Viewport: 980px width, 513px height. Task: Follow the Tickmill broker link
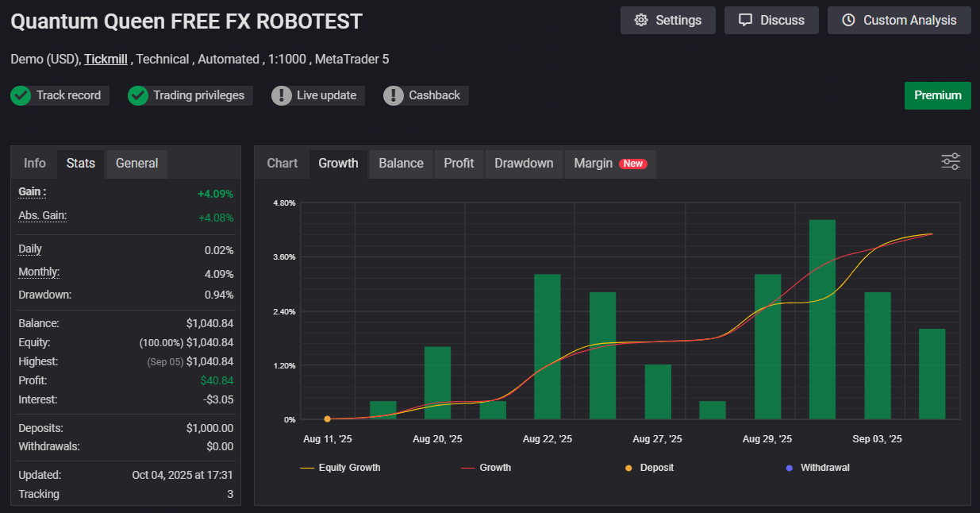(x=107, y=59)
